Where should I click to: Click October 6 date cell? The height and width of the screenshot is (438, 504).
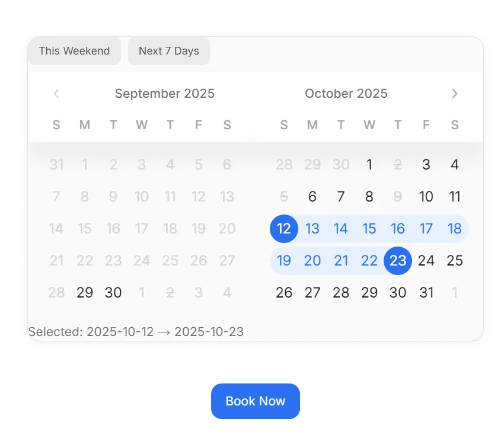(312, 197)
